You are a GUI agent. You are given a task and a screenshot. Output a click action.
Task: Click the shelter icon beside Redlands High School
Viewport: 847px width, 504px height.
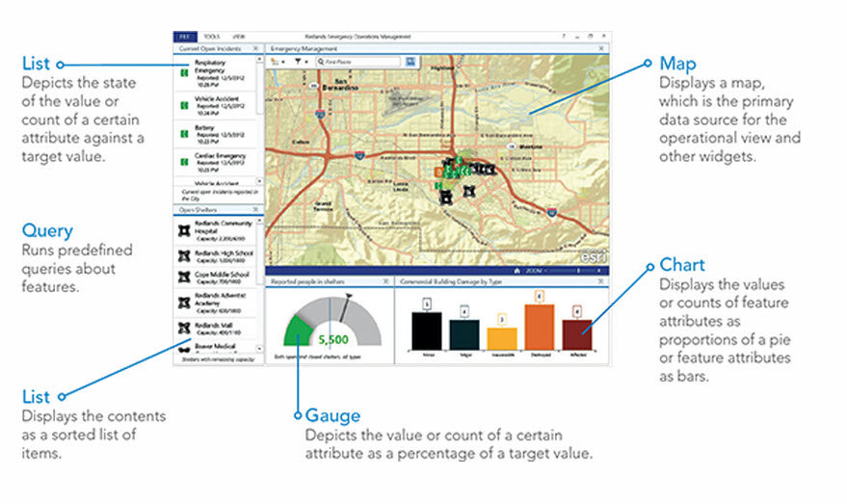click(184, 255)
